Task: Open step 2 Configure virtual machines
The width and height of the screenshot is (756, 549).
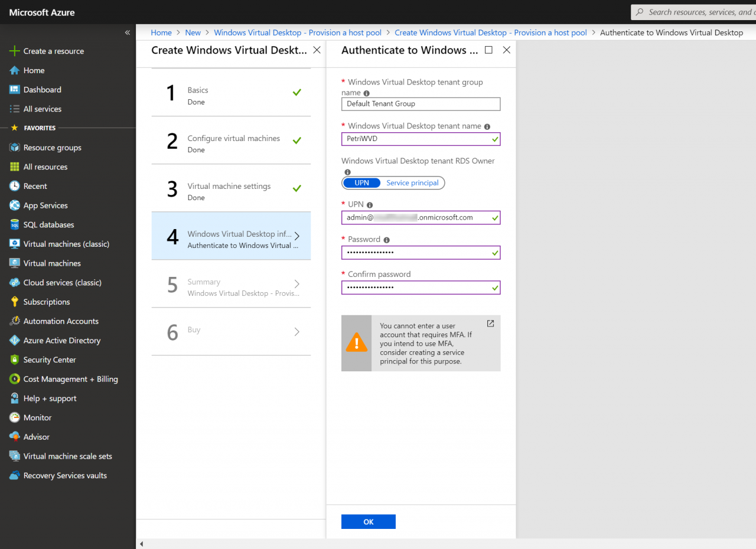Action: 231,140
